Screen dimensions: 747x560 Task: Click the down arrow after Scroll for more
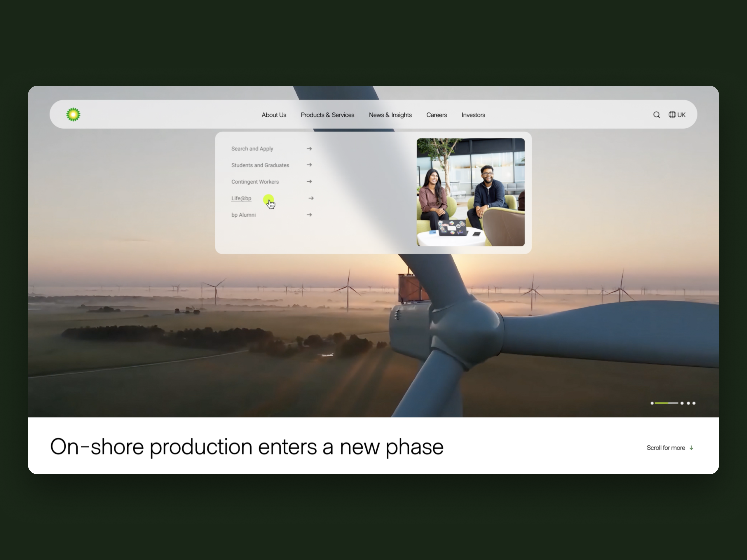691,448
